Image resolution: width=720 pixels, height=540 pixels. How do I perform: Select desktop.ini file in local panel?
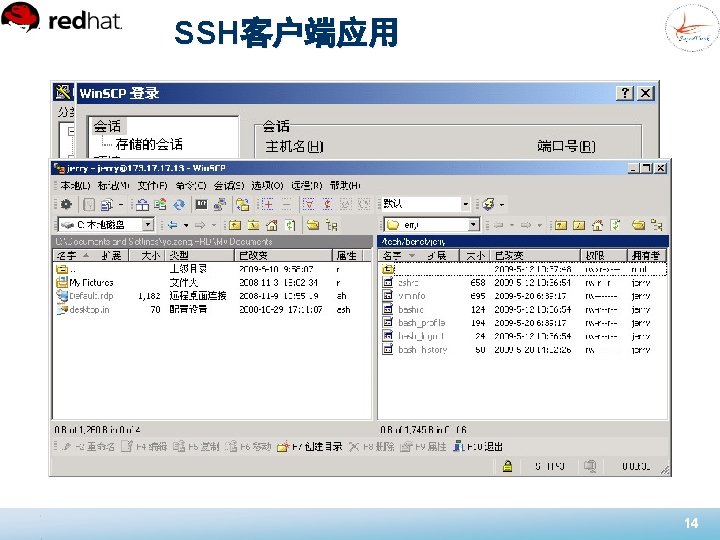tap(83, 309)
